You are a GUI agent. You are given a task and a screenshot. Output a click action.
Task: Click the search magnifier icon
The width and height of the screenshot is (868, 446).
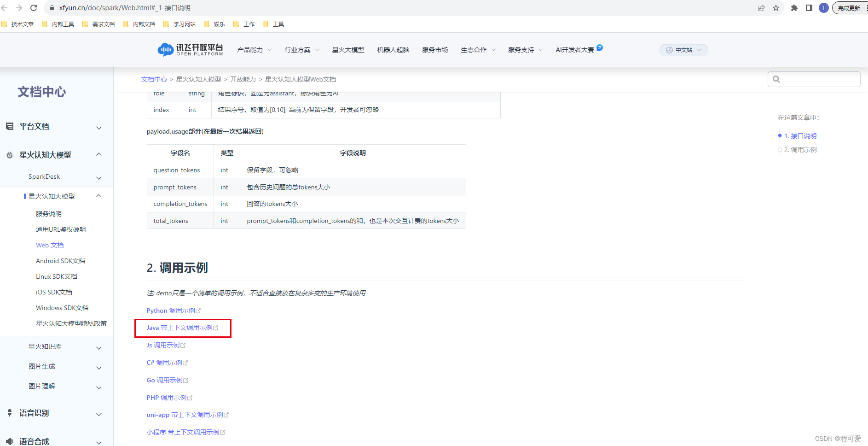pyautogui.click(x=776, y=79)
